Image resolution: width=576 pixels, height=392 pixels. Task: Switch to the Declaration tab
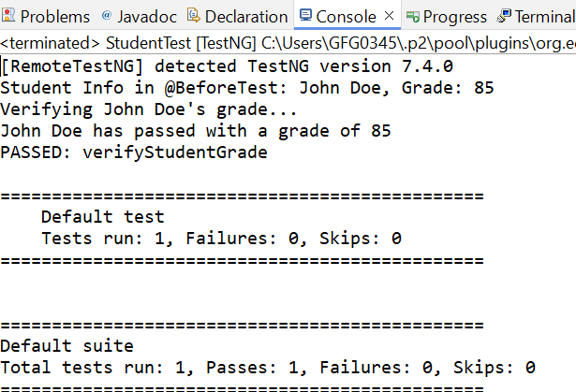245,16
